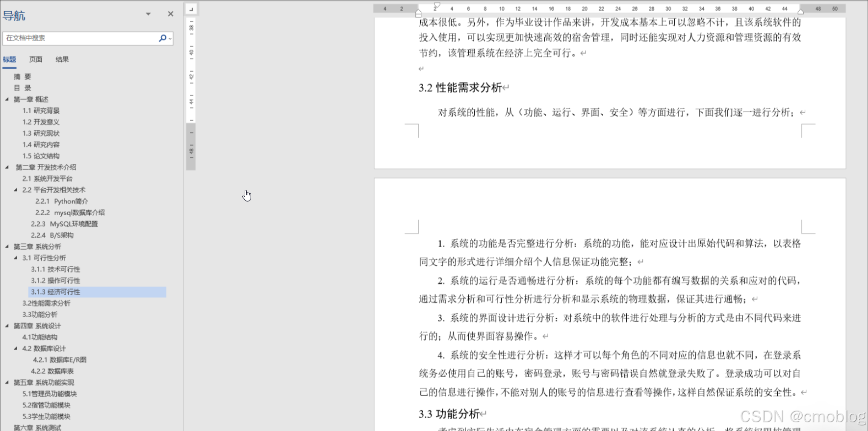The image size is (868, 431).
Task: Select 2.1 系统开发平台 heading
Action: click(x=47, y=178)
